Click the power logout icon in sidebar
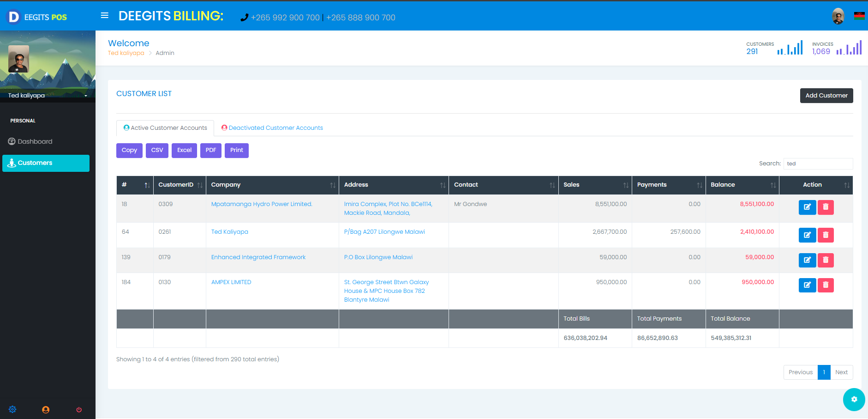Image resolution: width=868 pixels, height=419 pixels. [79, 410]
